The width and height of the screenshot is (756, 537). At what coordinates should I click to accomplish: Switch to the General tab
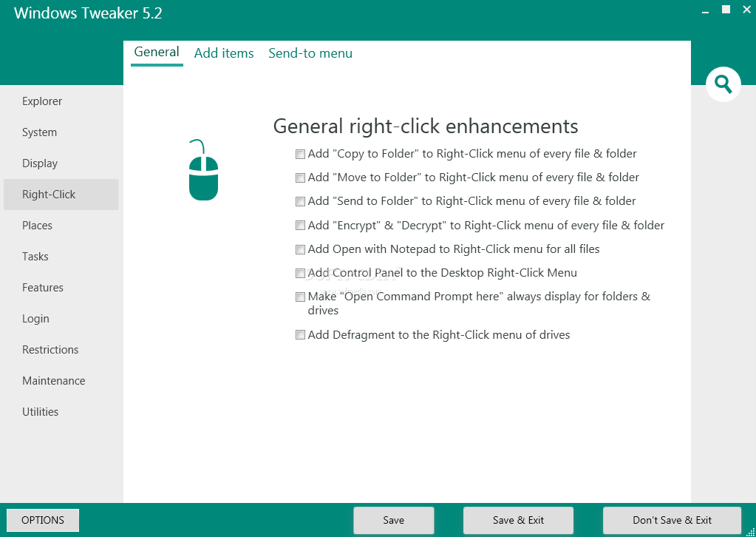tap(157, 52)
